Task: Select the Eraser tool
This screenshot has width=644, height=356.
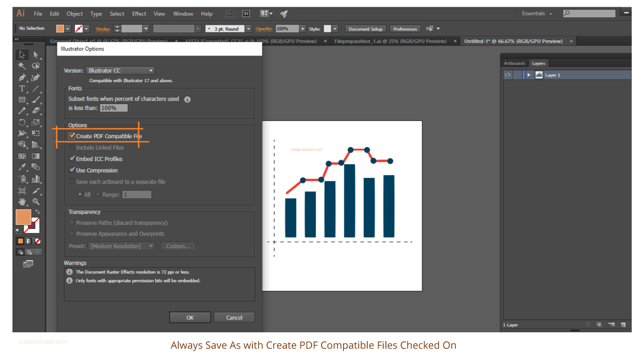Action: tap(36, 111)
